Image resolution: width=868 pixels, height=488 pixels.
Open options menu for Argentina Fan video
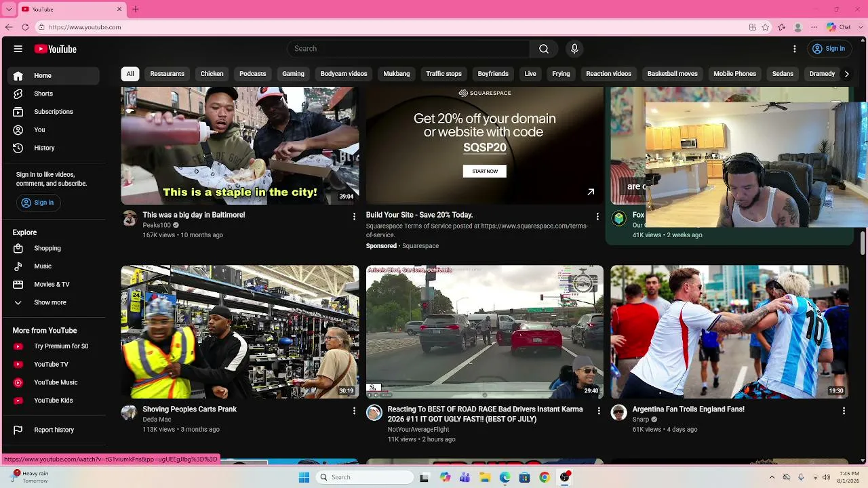point(844,411)
